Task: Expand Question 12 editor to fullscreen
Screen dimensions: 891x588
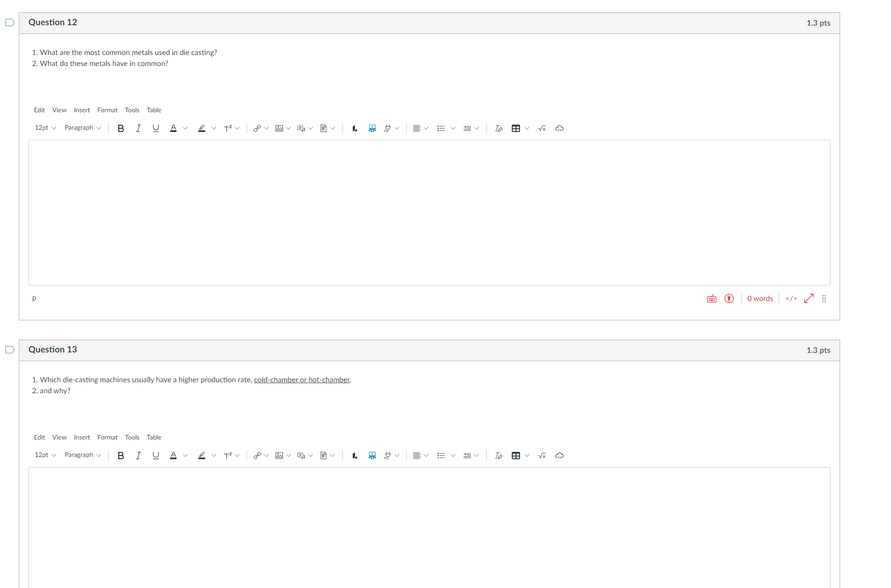Action: click(808, 299)
